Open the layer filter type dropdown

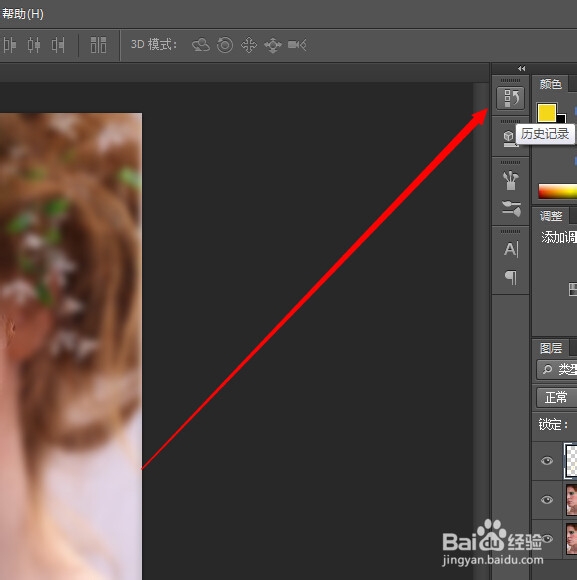[x=557, y=370]
